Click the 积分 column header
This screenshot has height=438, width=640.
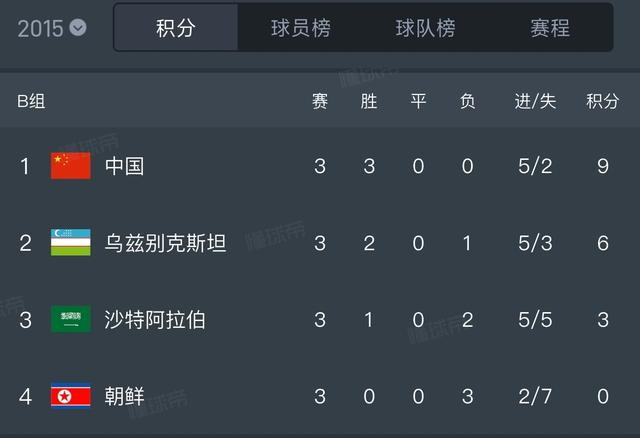tap(602, 101)
